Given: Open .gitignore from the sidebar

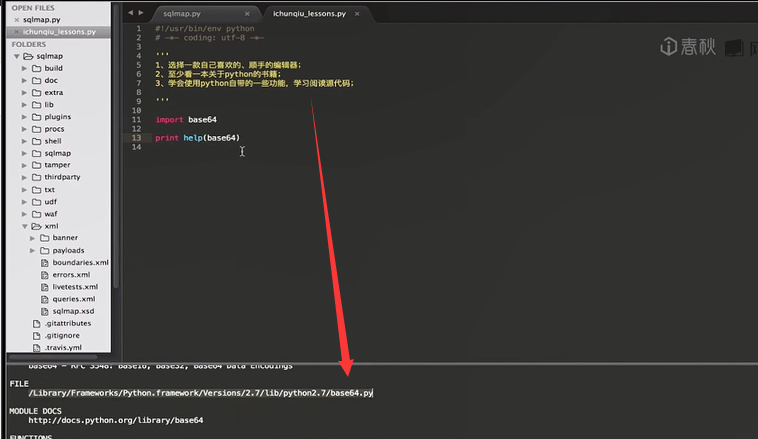Looking at the screenshot, I should tap(62, 335).
